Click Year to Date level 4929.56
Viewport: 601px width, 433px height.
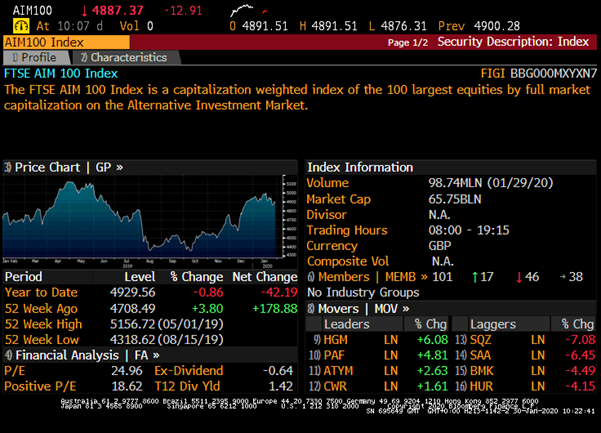click(x=133, y=292)
